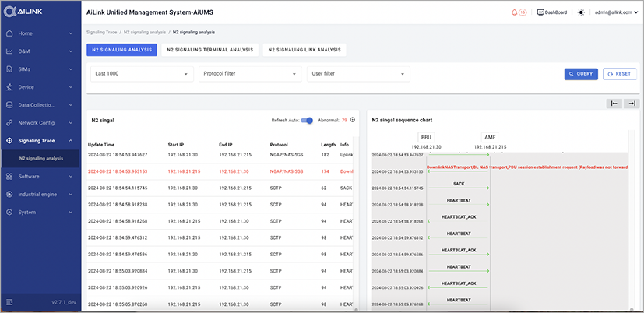Switch to N2 Signaling Link Analysis tab
Viewport: 644px width, 313px height.
point(304,50)
